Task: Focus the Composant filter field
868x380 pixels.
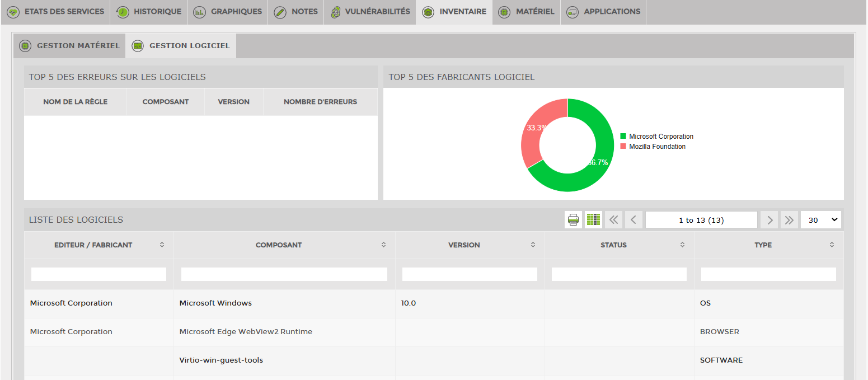Action: 284,274
